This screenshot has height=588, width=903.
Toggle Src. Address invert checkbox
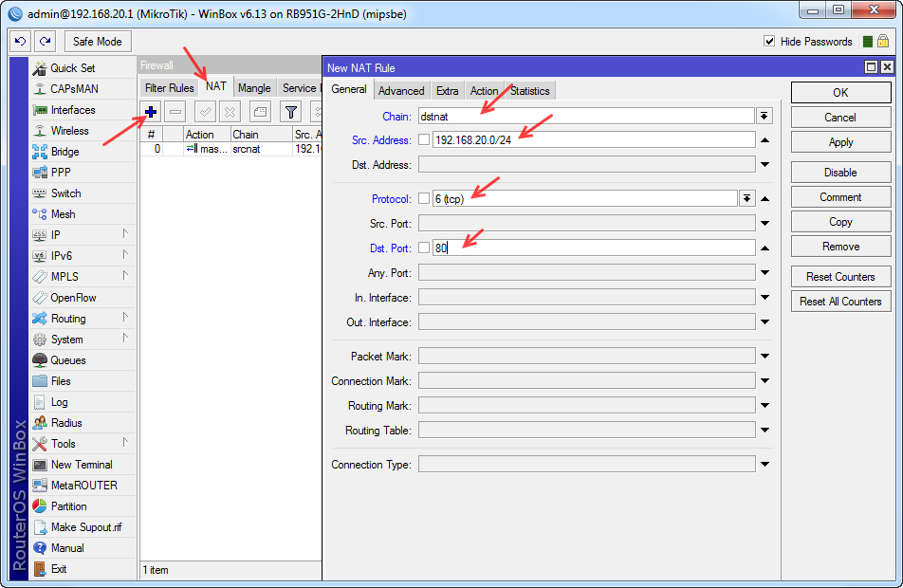[x=424, y=139]
